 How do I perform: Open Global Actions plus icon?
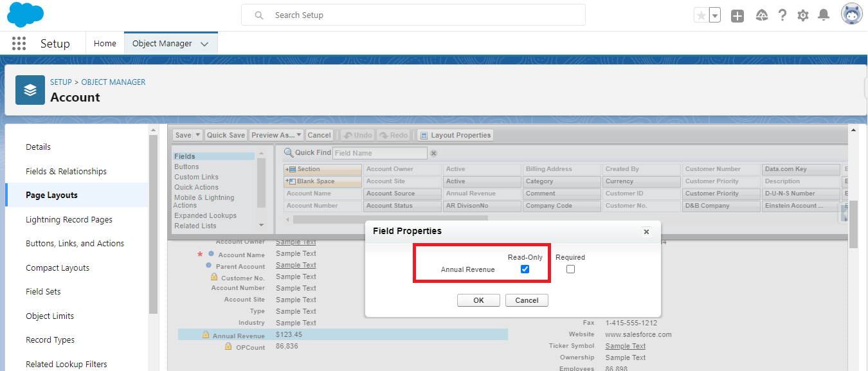tap(737, 15)
